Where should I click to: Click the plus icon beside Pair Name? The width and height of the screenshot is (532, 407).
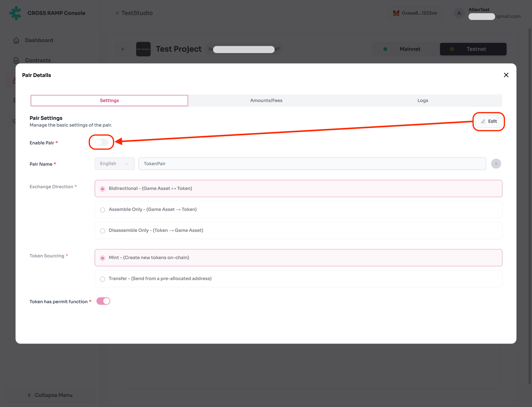tap(496, 164)
